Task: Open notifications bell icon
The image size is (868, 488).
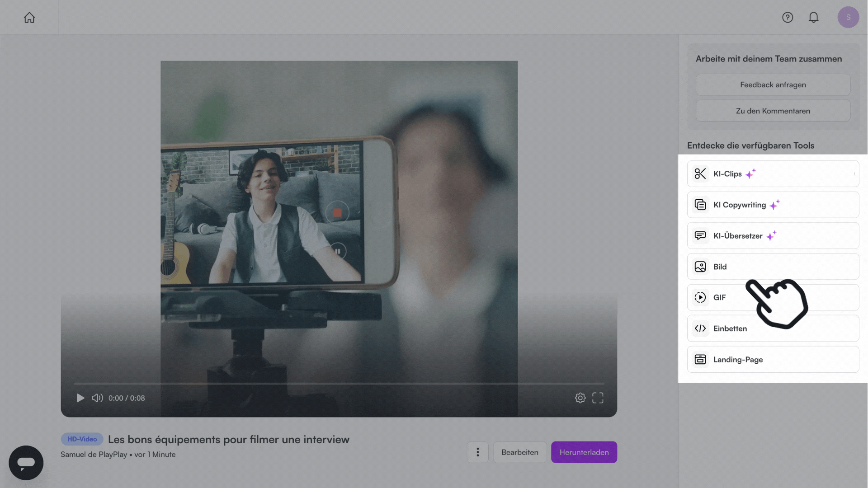Action: 813,17
